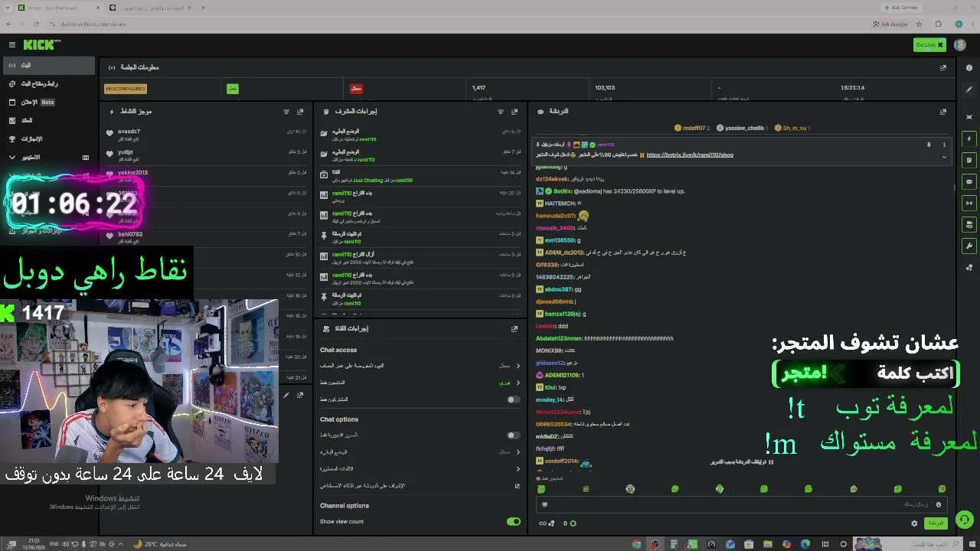Open العائد sidebar item

coord(49,120)
